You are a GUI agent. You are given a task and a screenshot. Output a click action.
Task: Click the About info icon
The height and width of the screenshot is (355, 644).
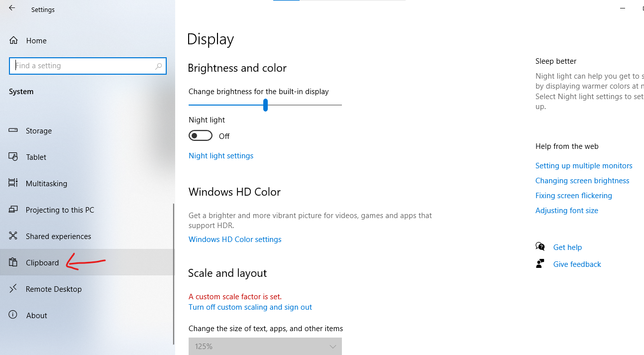point(13,315)
